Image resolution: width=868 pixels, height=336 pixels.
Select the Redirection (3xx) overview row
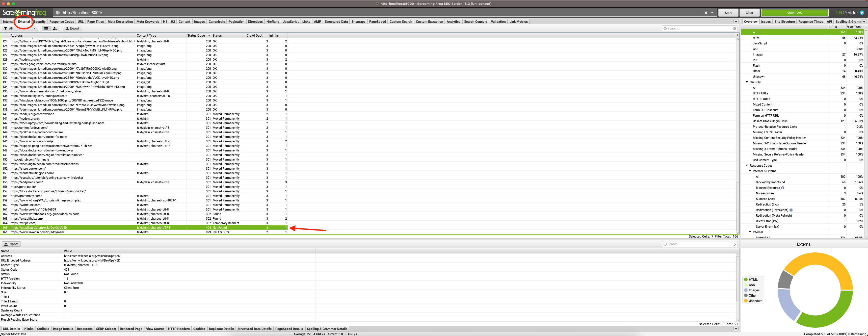click(803, 204)
